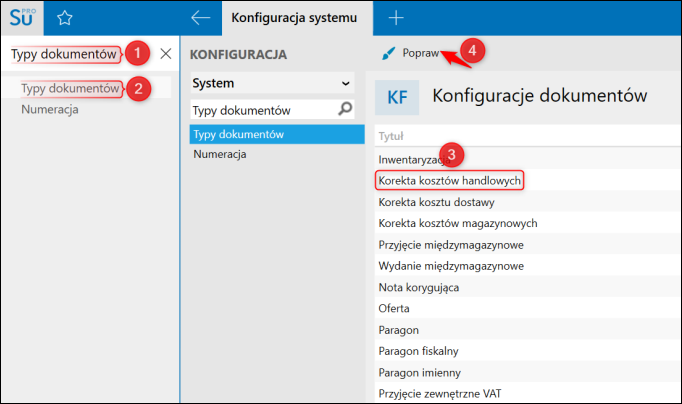Select highlighted Typy dokumentów configuration item
The image size is (682, 404).
click(x=239, y=134)
